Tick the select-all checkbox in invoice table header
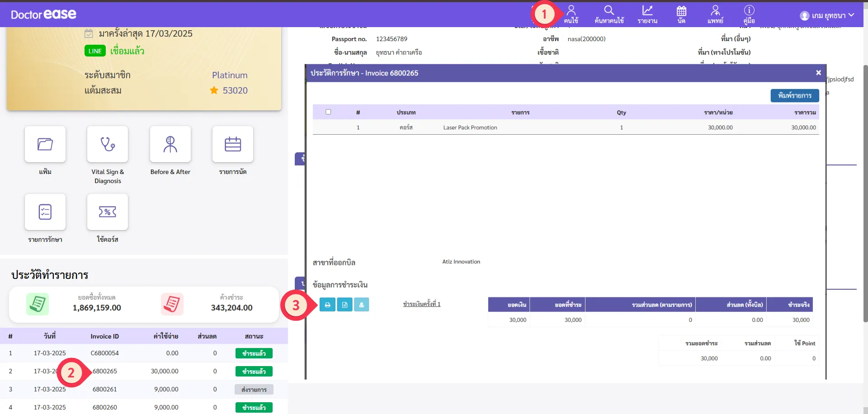868x414 pixels. pos(328,112)
